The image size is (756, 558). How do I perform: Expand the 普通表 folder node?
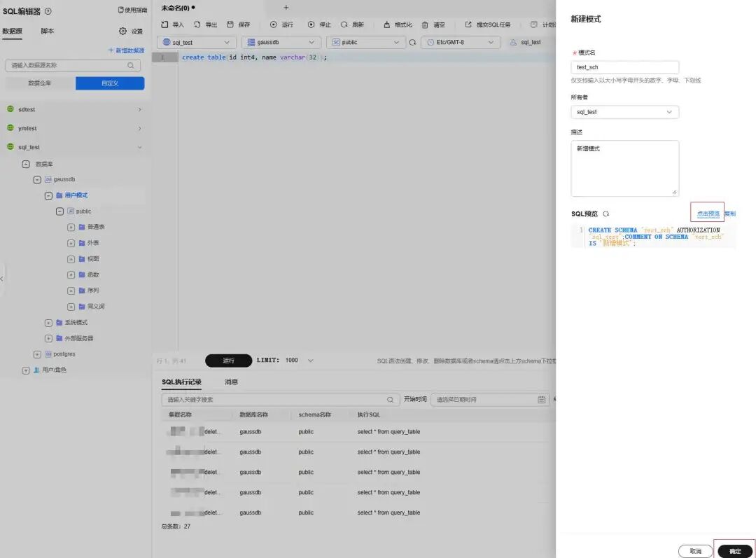[x=71, y=227]
